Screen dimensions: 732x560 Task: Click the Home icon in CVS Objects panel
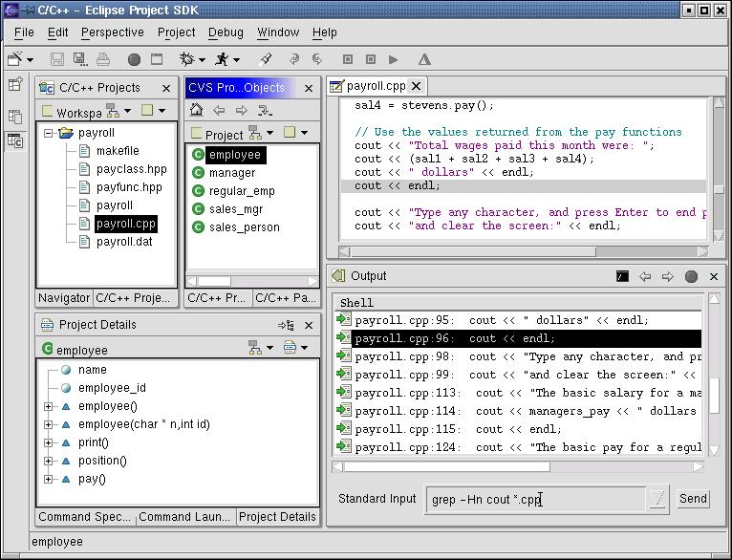(x=197, y=110)
